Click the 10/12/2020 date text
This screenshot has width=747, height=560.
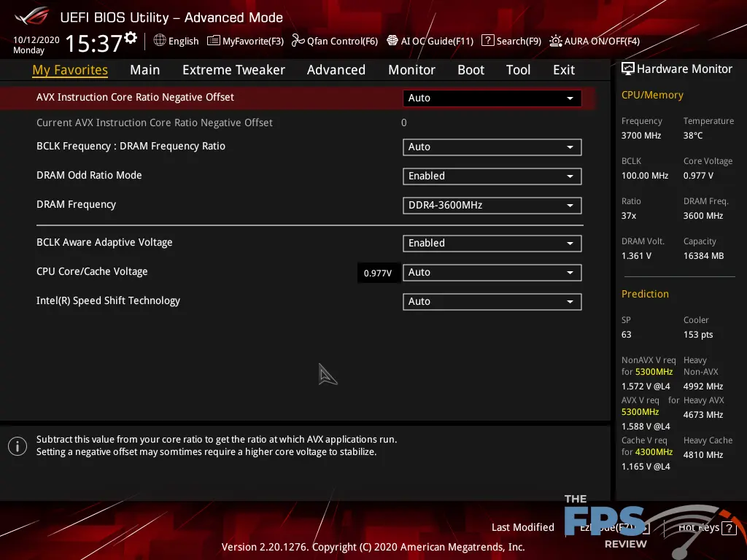[x=36, y=40]
